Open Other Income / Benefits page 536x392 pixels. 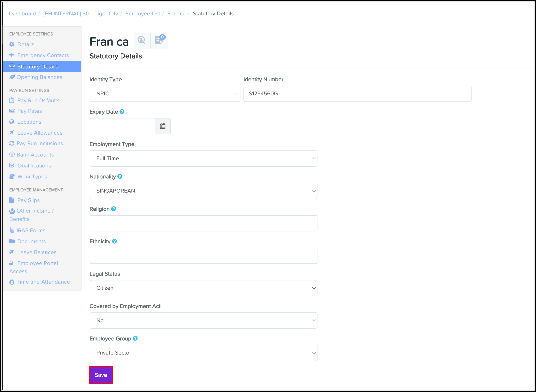pyautogui.click(x=32, y=215)
